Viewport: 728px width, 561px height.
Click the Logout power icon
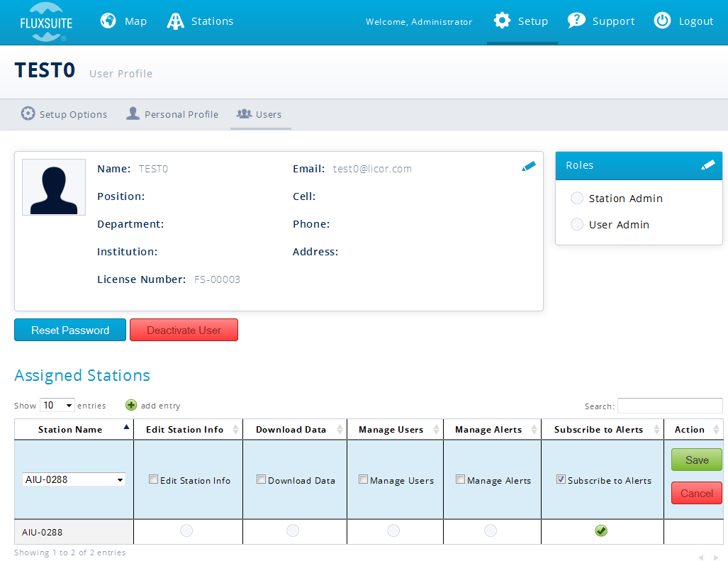tap(662, 21)
